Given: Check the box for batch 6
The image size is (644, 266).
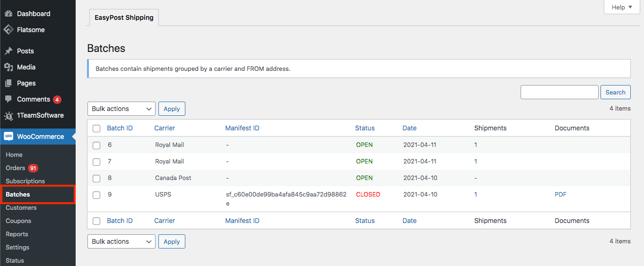Looking at the screenshot, I should pyautogui.click(x=96, y=145).
